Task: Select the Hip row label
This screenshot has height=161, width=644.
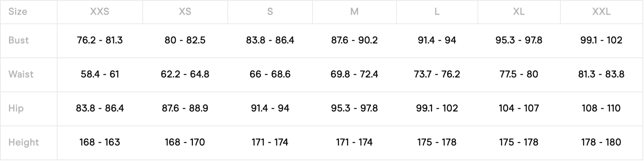Action: tap(16, 108)
